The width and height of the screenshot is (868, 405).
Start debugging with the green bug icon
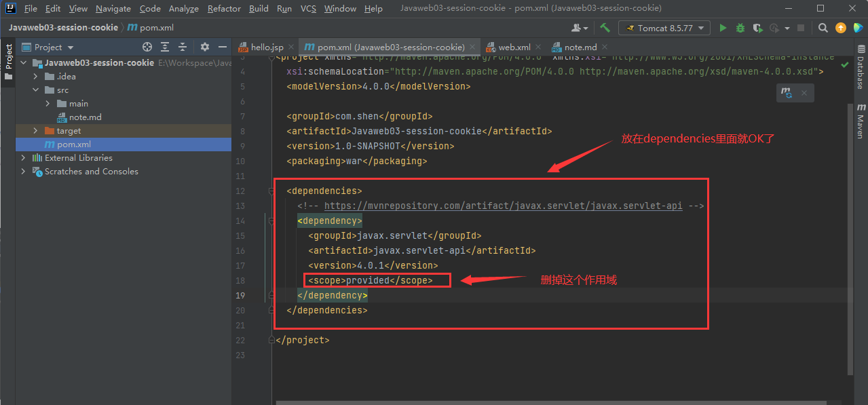point(740,28)
